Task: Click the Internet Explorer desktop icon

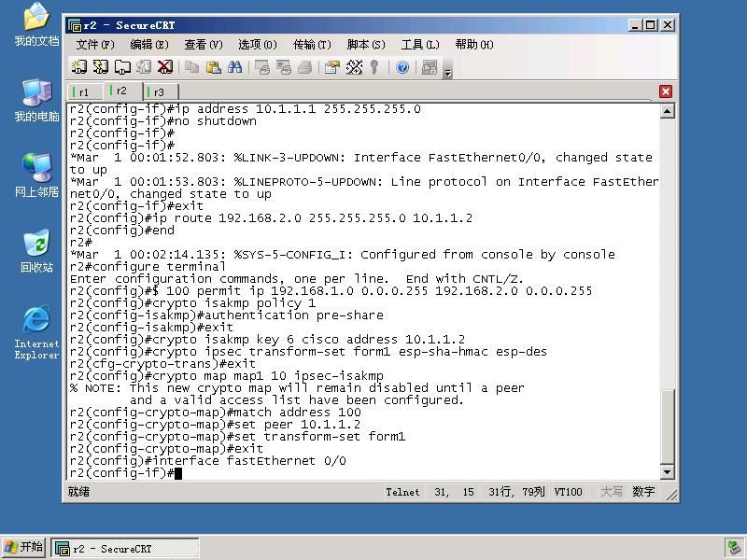Action: coord(36,332)
